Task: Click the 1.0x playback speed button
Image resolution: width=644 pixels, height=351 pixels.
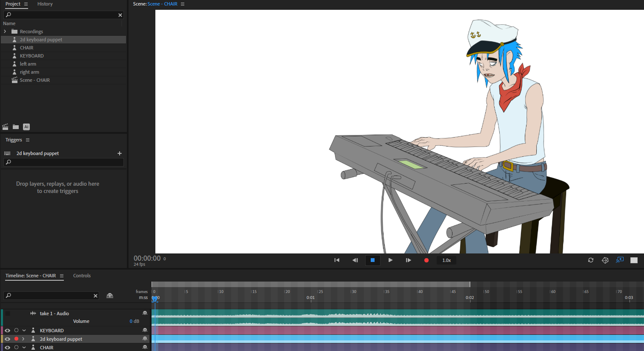Action: coord(446,260)
